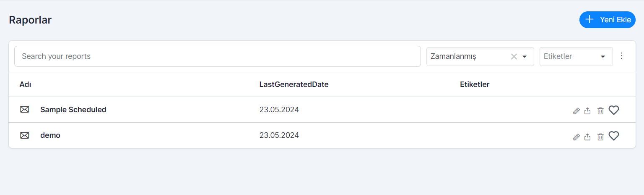
Task: Open the three-dot options menu
Action: (x=622, y=56)
